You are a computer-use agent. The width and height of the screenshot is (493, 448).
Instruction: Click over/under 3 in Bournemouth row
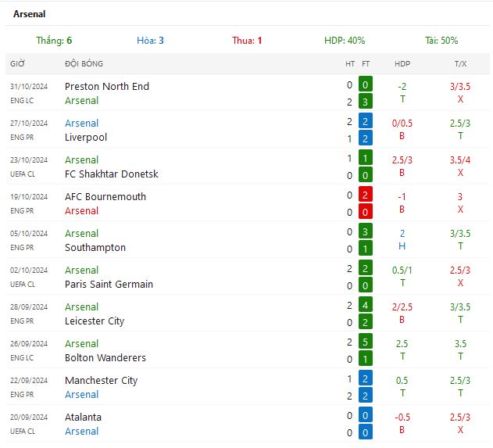[460, 197]
